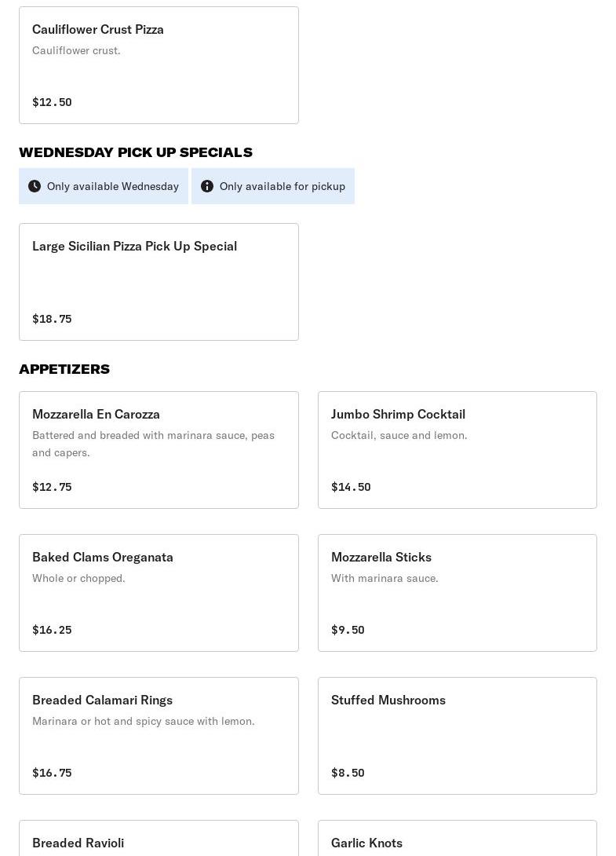616x856 pixels.
Task: Click the $14.50 Jumbo Shrimp Cocktail price
Action: (351, 487)
